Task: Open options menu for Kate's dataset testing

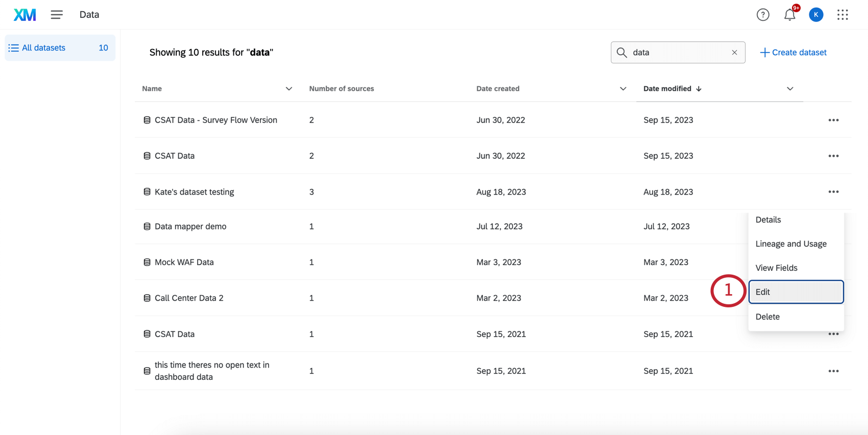Action: coord(833,192)
